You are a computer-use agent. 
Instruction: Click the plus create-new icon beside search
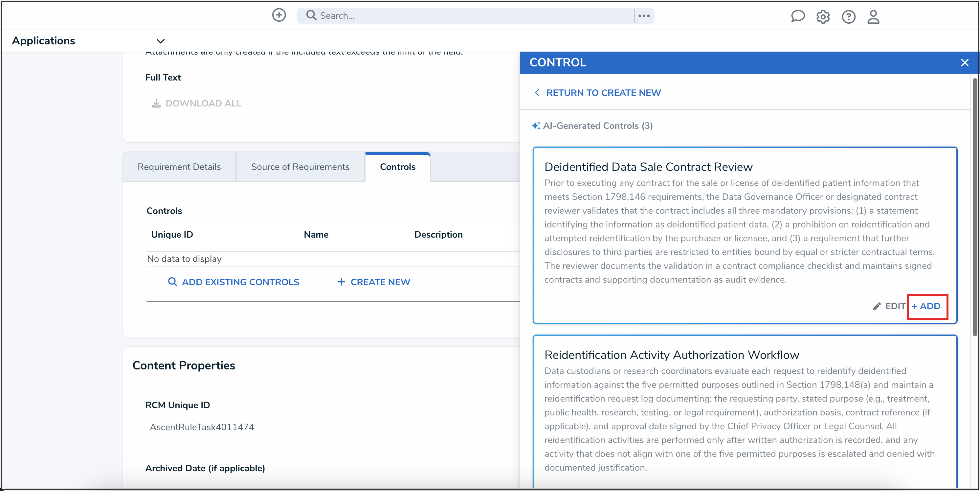[279, 15]
